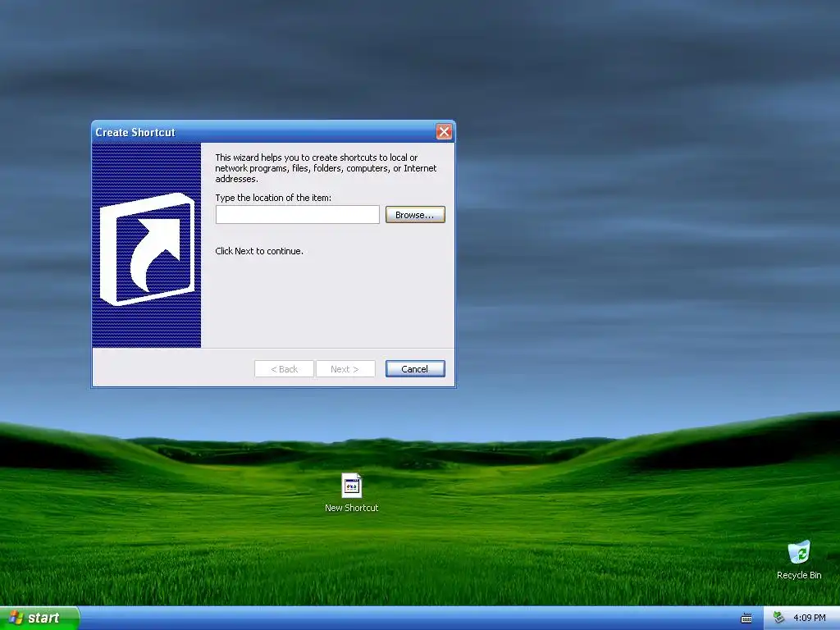The height and width of the screenshot is (630, 840).
Task: Click the system tray network icon
Action: [x=778, y=618]
